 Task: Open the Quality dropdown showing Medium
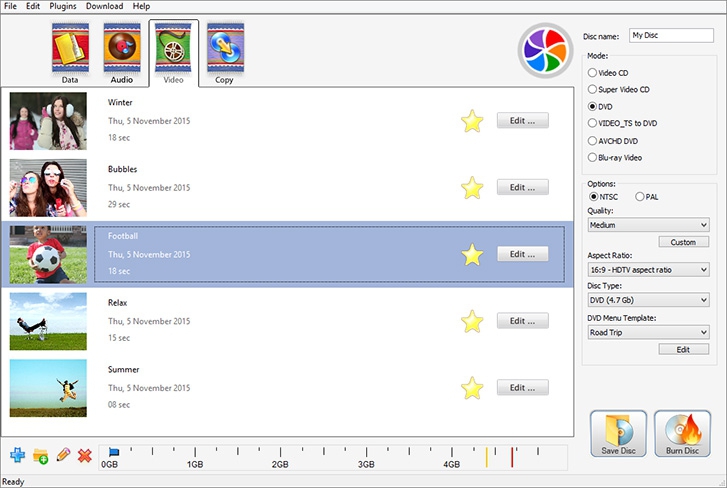point(648,225)
